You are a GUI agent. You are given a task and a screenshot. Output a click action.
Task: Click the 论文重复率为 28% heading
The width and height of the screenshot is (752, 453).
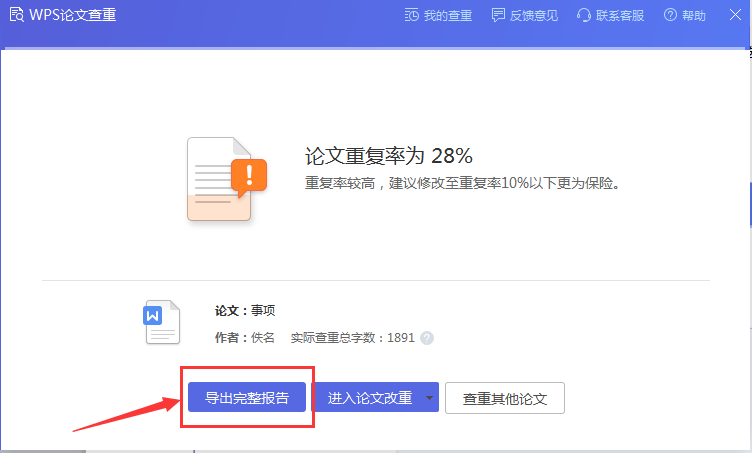pyautogui.click(x=388, y=156)
